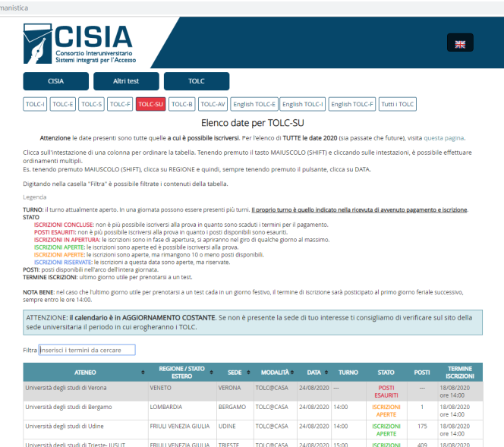The width and height of the screenshot is (504, 447).
Task: Click the ATTENZIONE calendar notice box
Action: click(253, 323)
